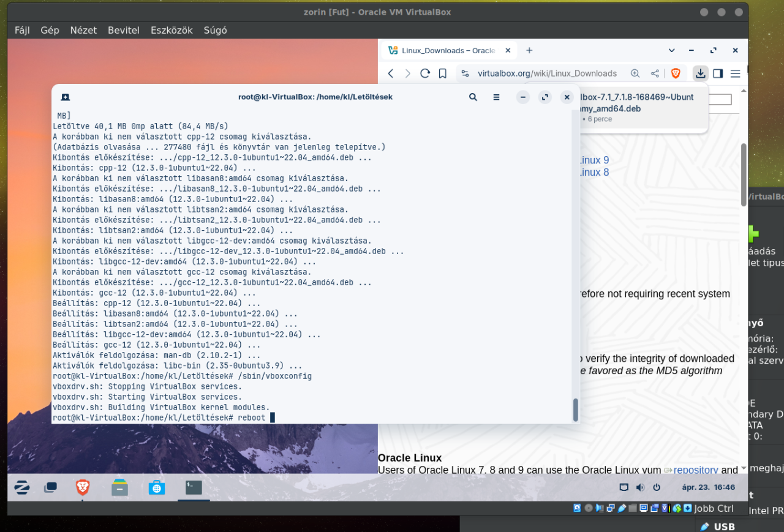Viewport: 784px width, 532px height.
Task: Click VirtualBox mouse integration status icon
Action: tap(677, 508)
